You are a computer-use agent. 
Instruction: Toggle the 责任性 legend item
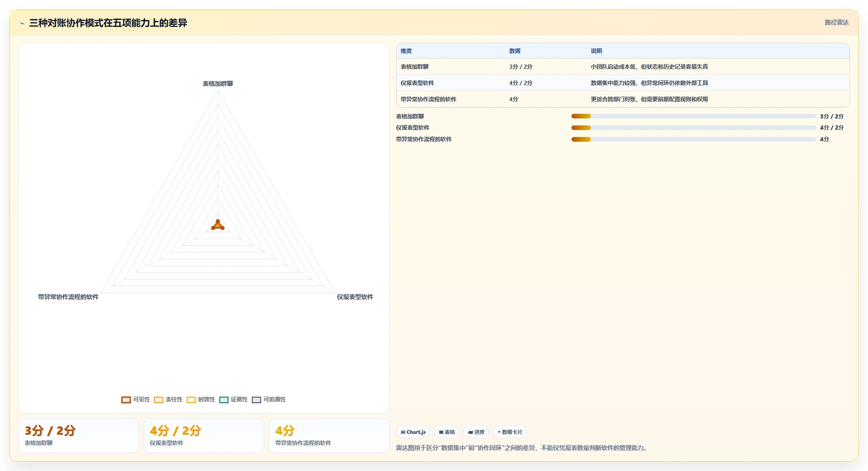coord(168,399)
